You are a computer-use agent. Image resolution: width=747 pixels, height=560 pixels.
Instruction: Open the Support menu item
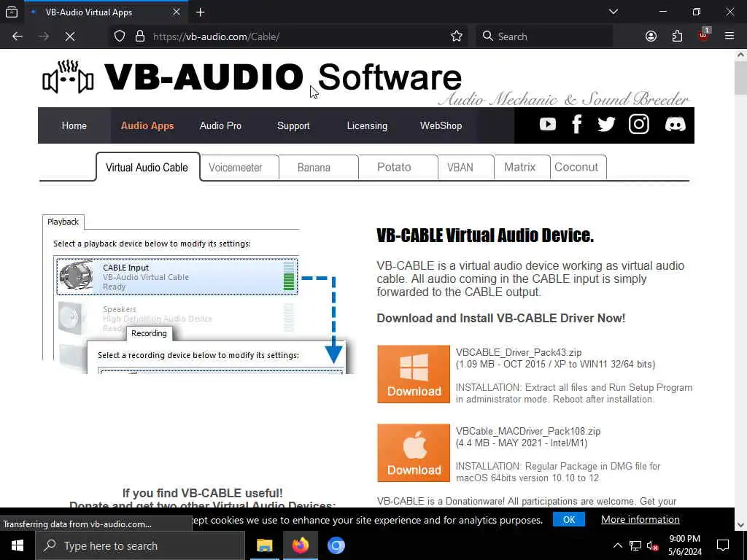293,125
